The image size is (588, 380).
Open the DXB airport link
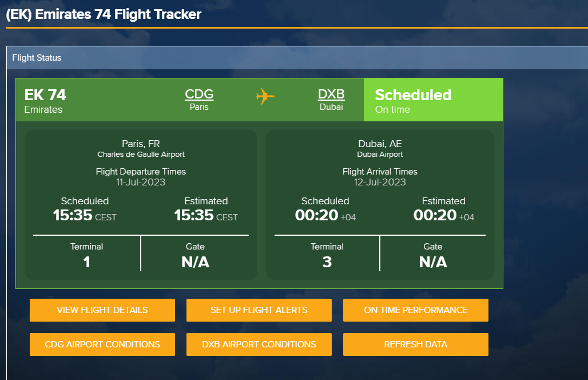tap(331, 94)
